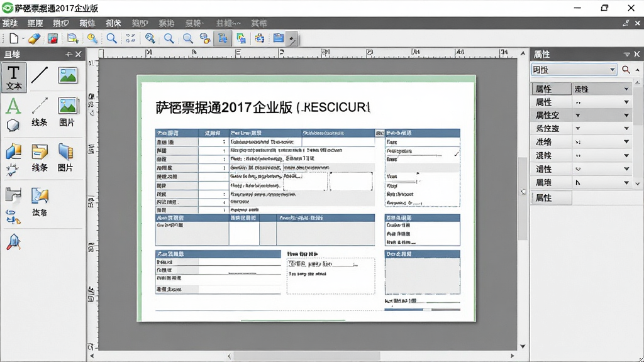This screenshot has height=362, width=644.
Task: Pin the left tool panel
Action: coord(69,54)
